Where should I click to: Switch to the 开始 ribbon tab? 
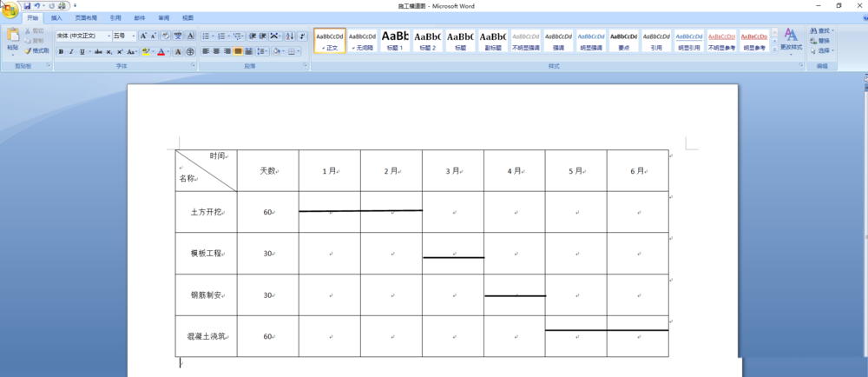[x=33, y=17]
